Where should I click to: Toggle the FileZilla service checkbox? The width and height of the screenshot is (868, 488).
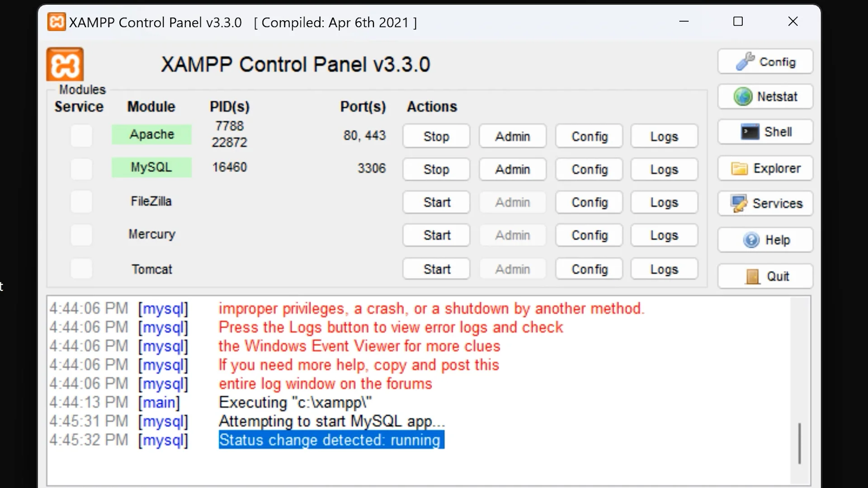[x=81, y=202]
